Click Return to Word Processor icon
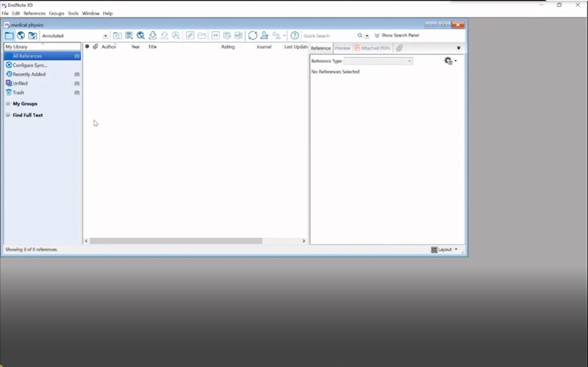Image resolution: width=588 pixels, height=367 pixels. pyautogui.click(x=239, y=36)
